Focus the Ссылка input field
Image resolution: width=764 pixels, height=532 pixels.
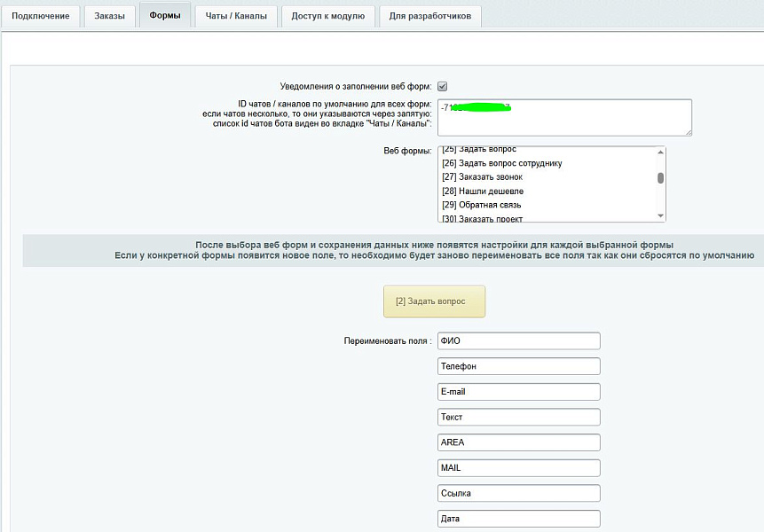pos(519,494)
